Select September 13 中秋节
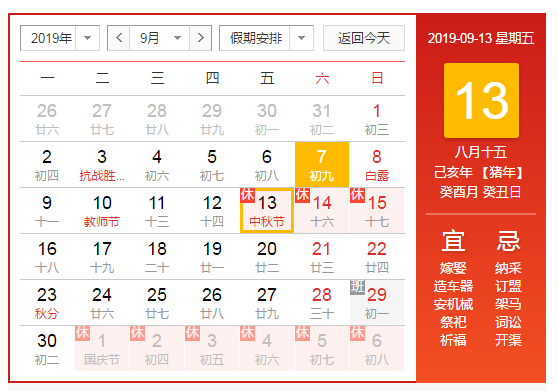Viewport: 558px width, 391px height. point(267,211)
